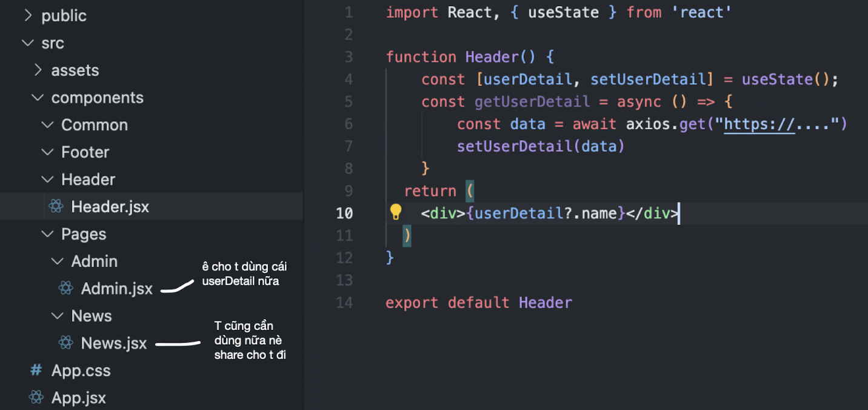Click the React icon beside News.jsx

(66, 343)
